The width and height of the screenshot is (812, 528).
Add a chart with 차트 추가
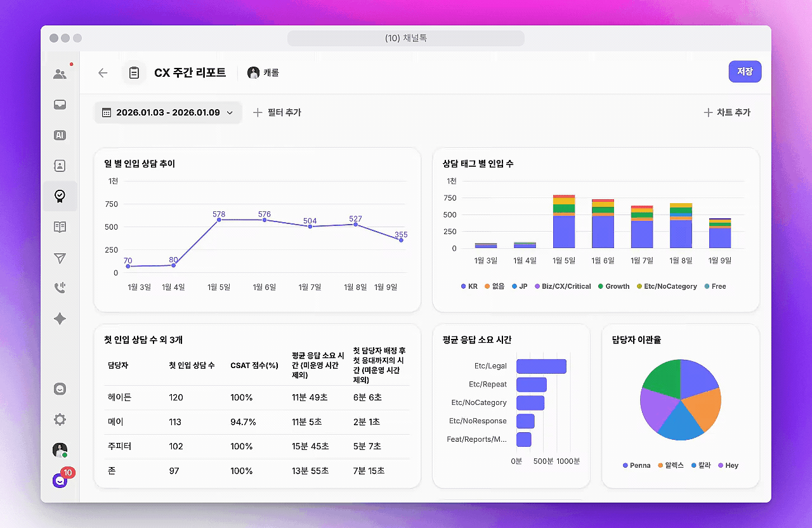pos(727,112)
